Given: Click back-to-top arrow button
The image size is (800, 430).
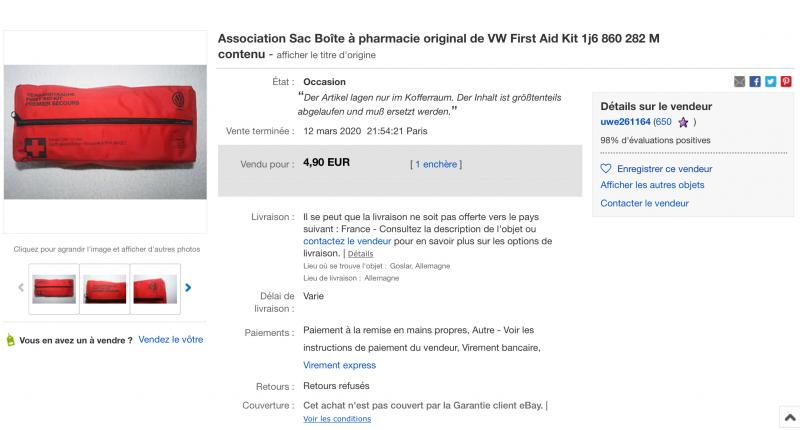Looking at the screenshot, I should (x=790, y=418).
